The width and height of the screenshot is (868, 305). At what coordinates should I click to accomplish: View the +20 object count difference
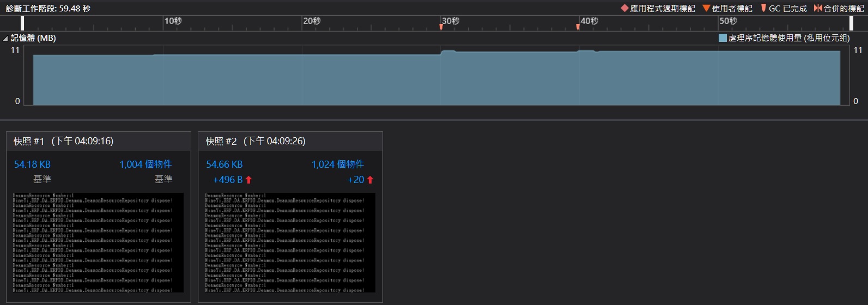click(355, 180)
